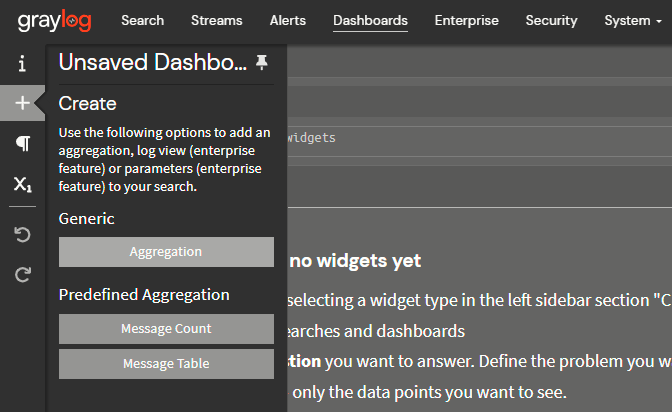Add a Message Table widget
The width and height of the screenshot is (672, 412).
[166, 364]
